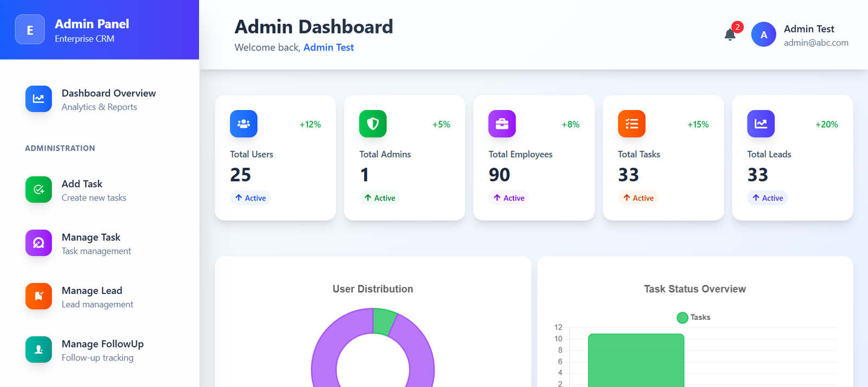
Task: Click the Active badge on Total Employees card
Action: coord(508,198)
